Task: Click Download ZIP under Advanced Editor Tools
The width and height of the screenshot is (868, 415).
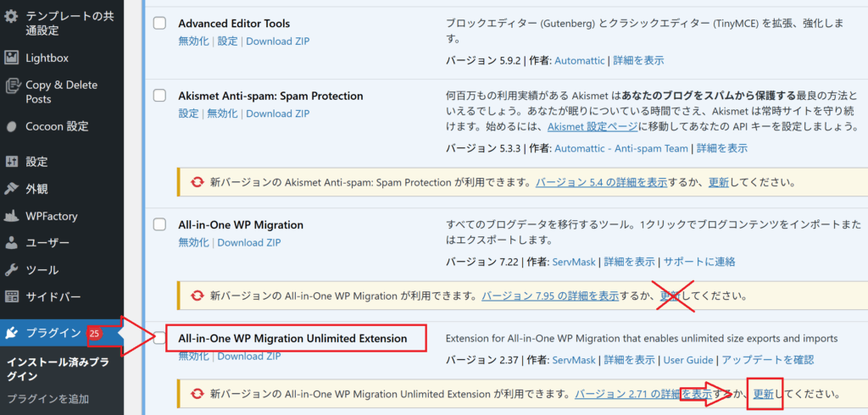Action: 278,41
